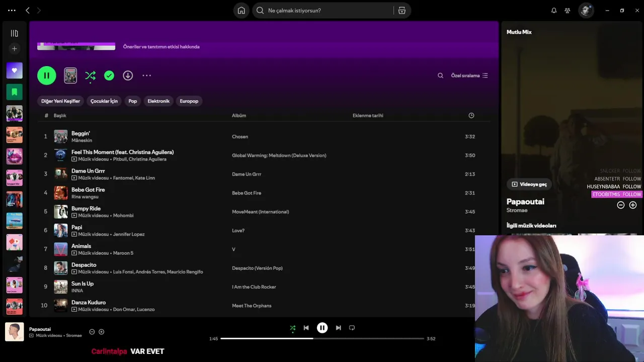Select 'Çocuklar İçin' filter chip
644x362 pixels.
click(x=104, y=101)
